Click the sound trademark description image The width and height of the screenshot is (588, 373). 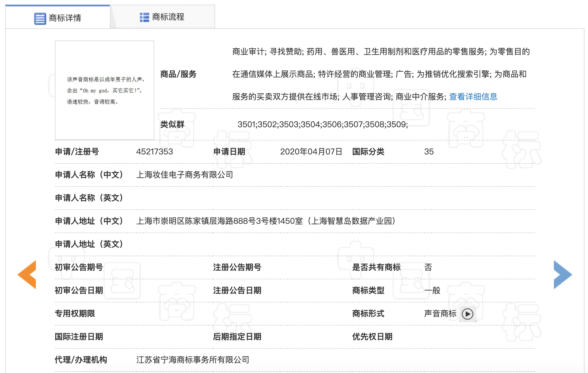[105, 90]
